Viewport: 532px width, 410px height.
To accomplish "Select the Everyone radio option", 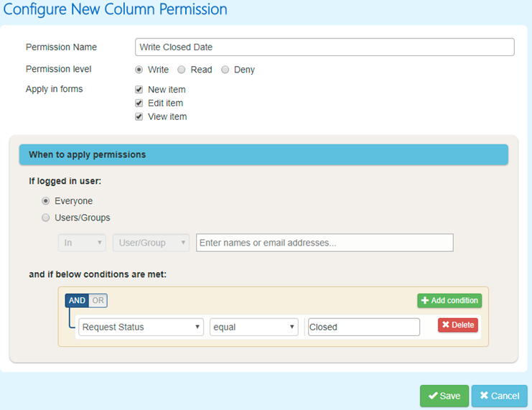I will pyautogui.click(x=45, y=201).
